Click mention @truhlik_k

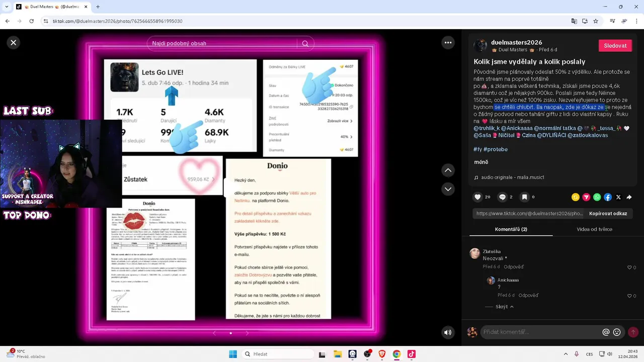tap(486, 128)
